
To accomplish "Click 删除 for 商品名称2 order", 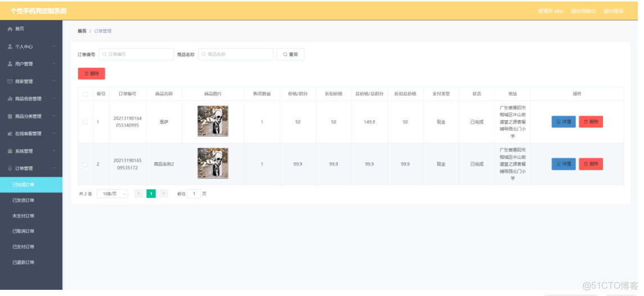I will click(591, 164).
